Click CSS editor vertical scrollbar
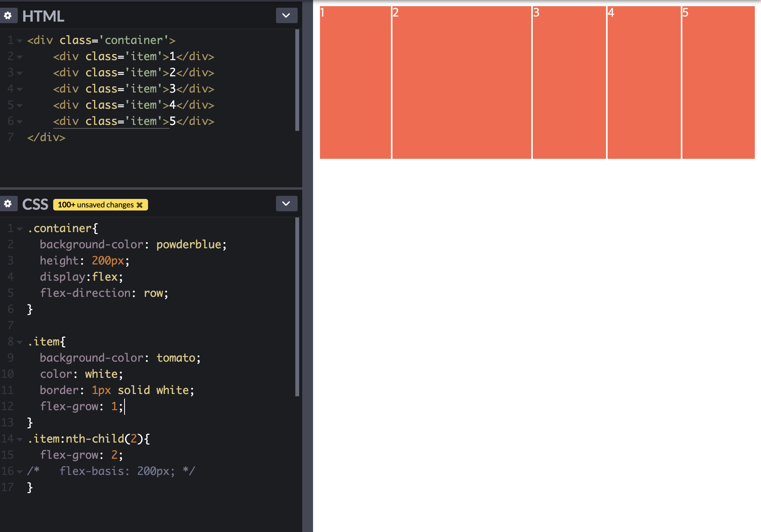Image resolution: width=761 pixels, height=532 pixels. coord(297,307)
